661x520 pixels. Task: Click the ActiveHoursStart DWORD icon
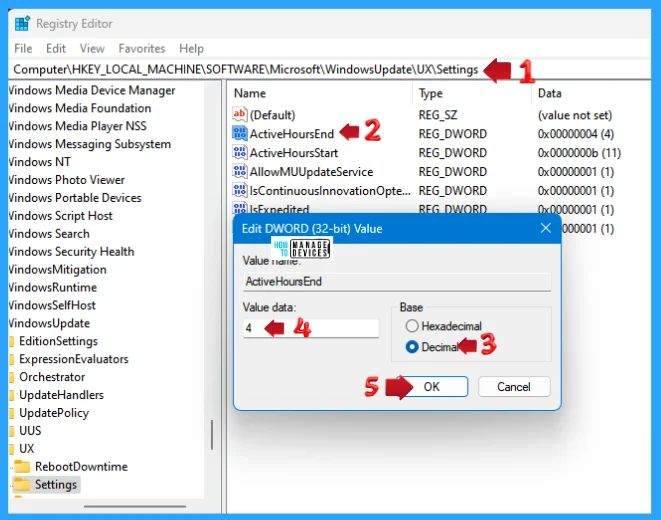tap(239, 152)
